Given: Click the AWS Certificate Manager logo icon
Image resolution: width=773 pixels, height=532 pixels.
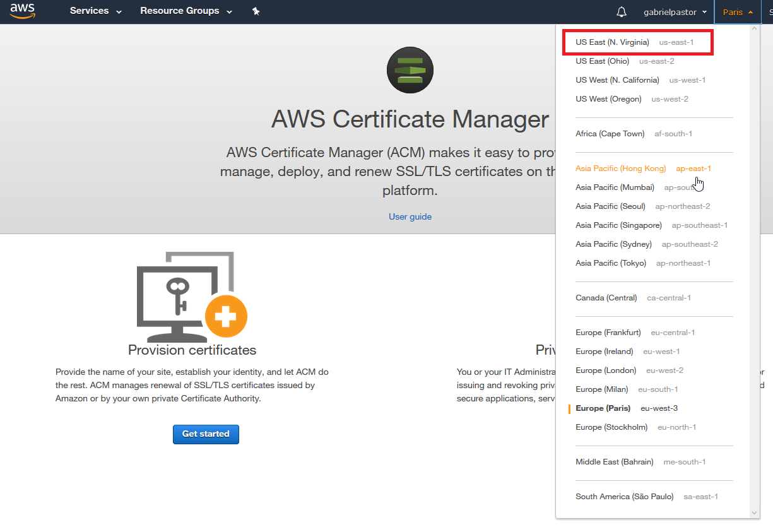Looking at the screenshot, I should pyautogui.click(x=410, y=70).
